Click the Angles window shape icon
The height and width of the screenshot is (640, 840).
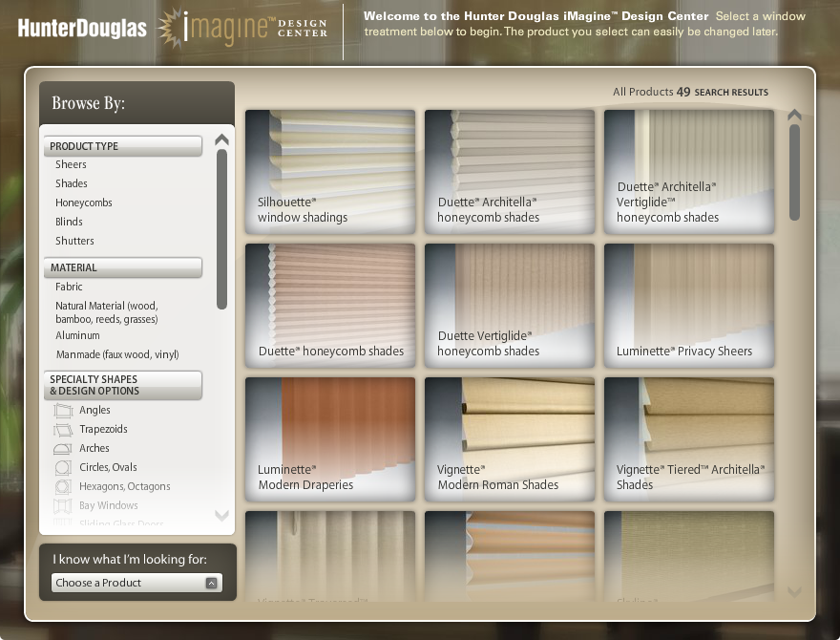[x=63, y=411]
